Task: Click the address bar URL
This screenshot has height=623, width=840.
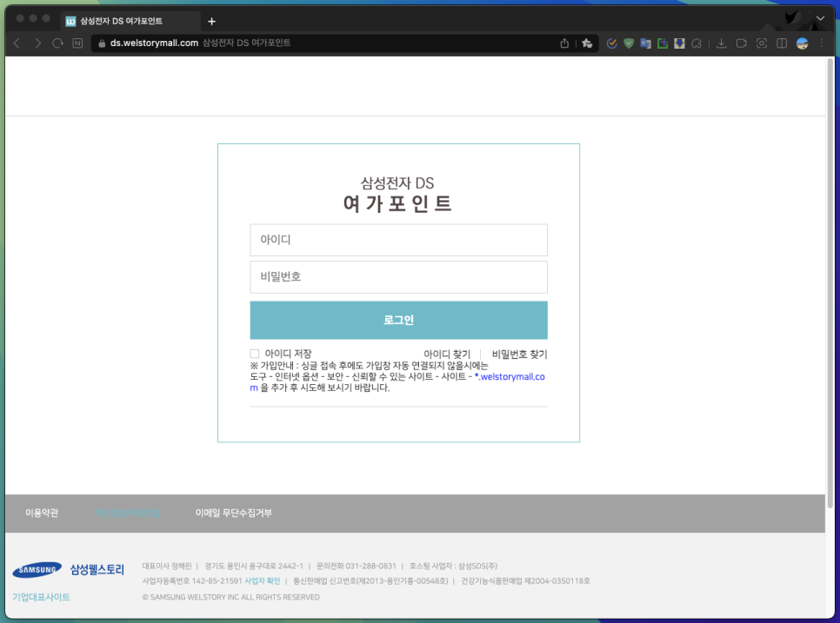Action: click(154, 43)
